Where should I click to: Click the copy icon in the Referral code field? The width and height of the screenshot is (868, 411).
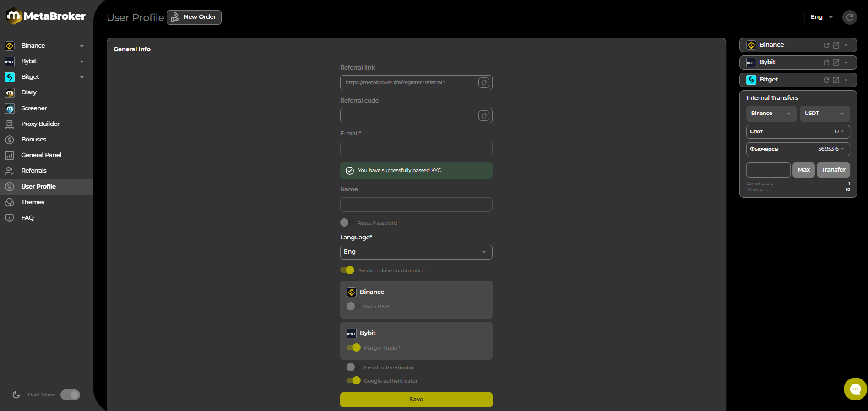click(484, 116)
